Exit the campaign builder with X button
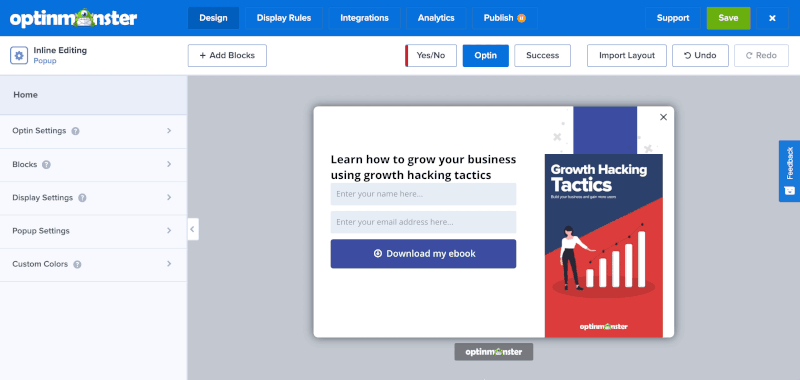Viewport: 800px width, 380px height. pos(772,18)
